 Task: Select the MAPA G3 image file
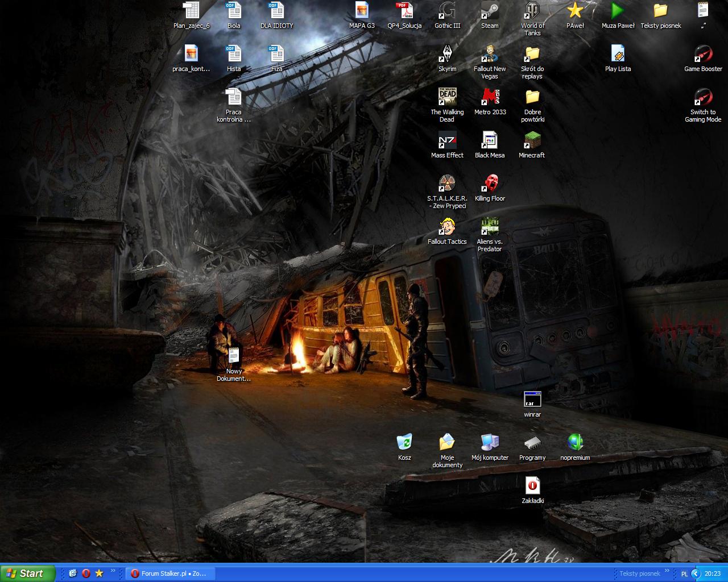tap(362, 11)
